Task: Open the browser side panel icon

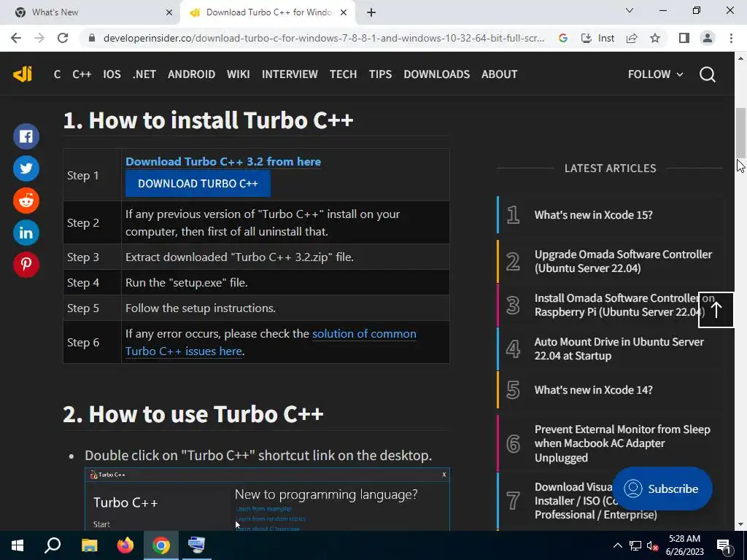Action: (x=684, y=38)
